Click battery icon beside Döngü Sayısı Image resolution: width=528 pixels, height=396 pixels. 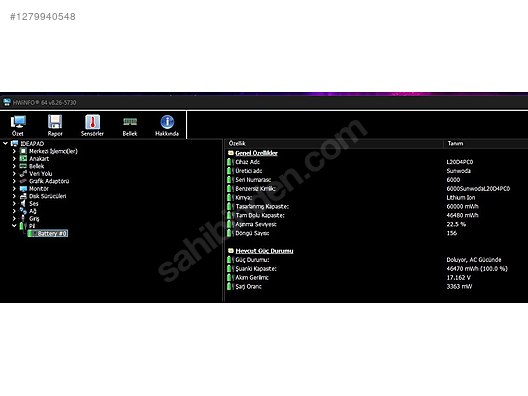(x=230, y=233)
